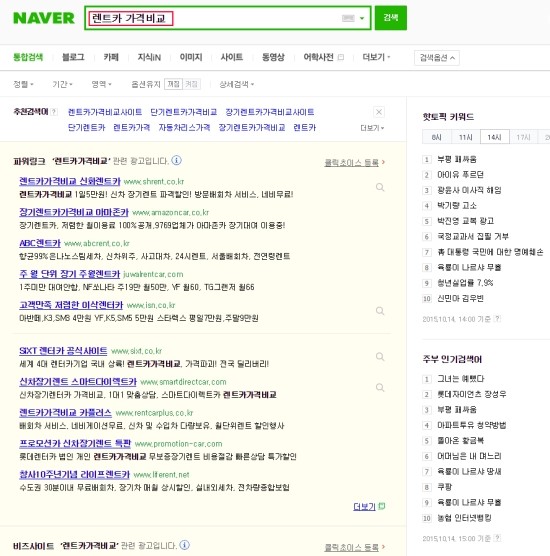Click hot topic keyword 신민아 김우빈
Screen dimensions: 550x556
click(460, 298)
